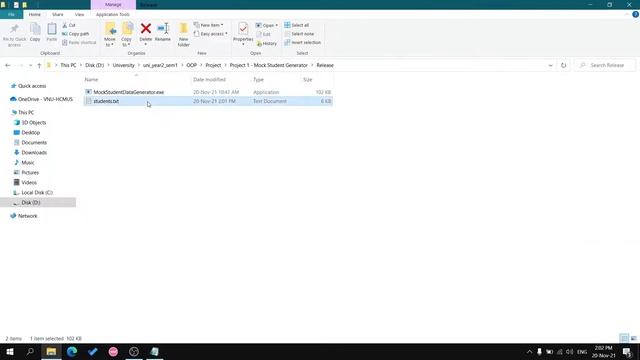Click Select none in the ribbon
This screenshot has width=640, height=360.
point(299,34)
